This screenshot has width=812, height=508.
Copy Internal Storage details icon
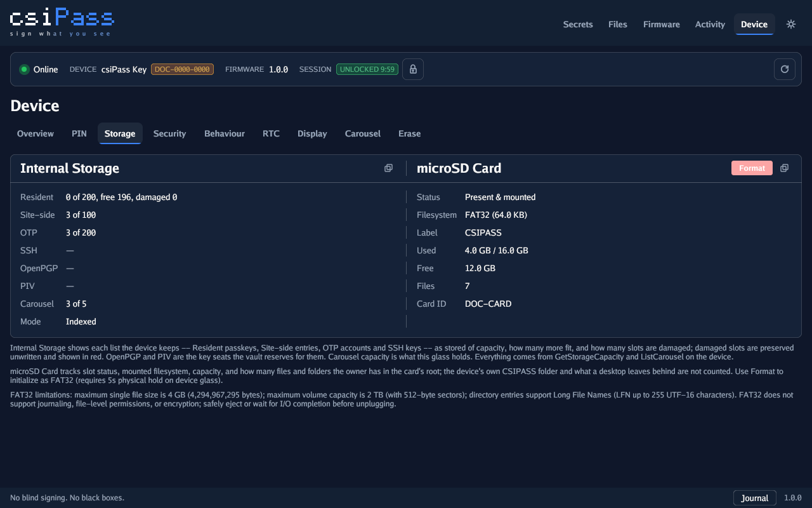point(388,168)
